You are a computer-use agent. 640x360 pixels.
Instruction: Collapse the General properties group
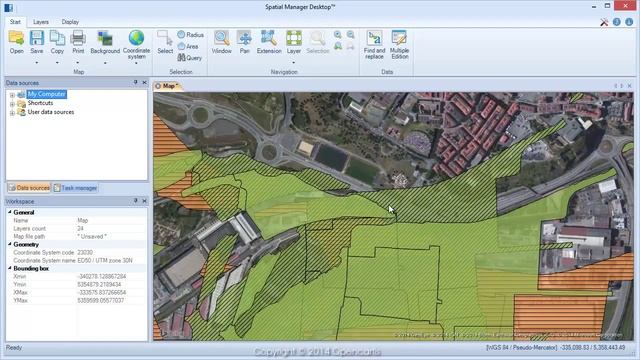click(10, 212)
